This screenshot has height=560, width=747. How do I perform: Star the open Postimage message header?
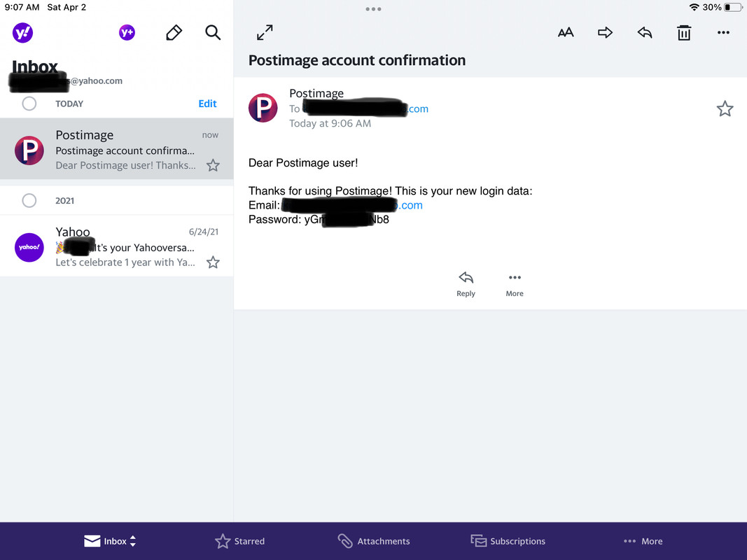(725, 108)
